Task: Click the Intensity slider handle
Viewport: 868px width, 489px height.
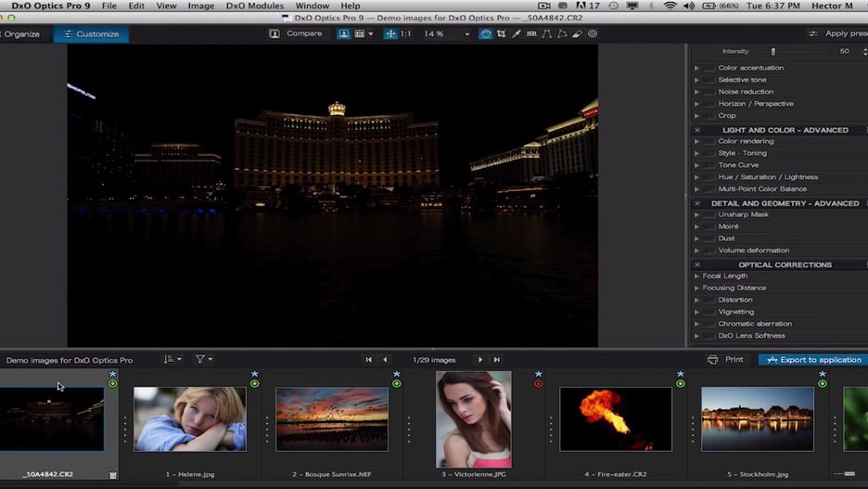Action: coord(773,51)
